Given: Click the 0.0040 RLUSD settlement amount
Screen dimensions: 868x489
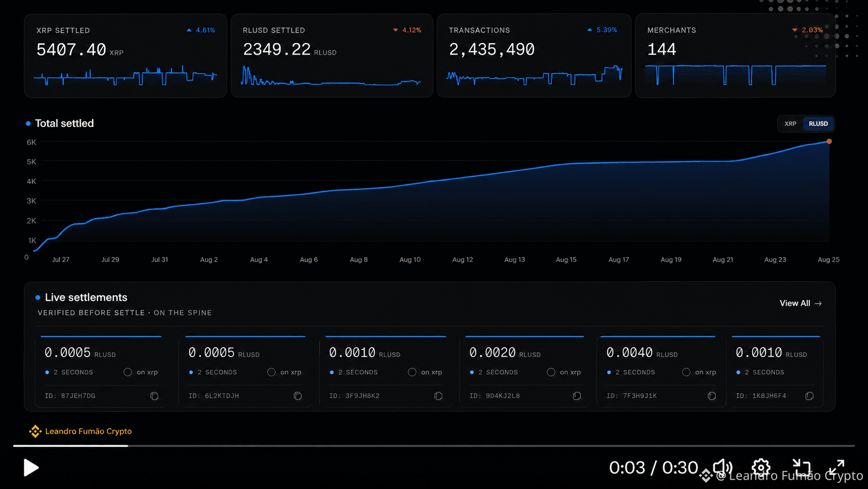Looking at the screenshot, I should point(642,353).
